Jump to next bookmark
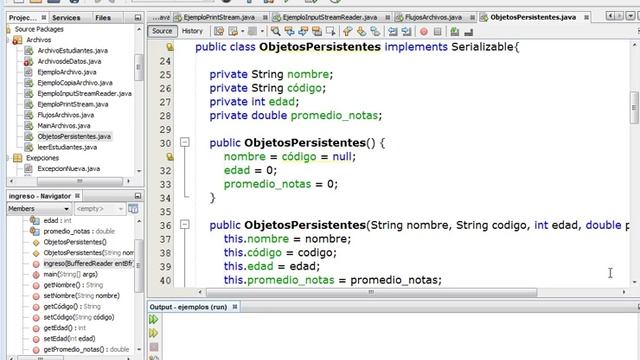Image resolution: width=640 pixels, height=360 pixels. [361, 31]
